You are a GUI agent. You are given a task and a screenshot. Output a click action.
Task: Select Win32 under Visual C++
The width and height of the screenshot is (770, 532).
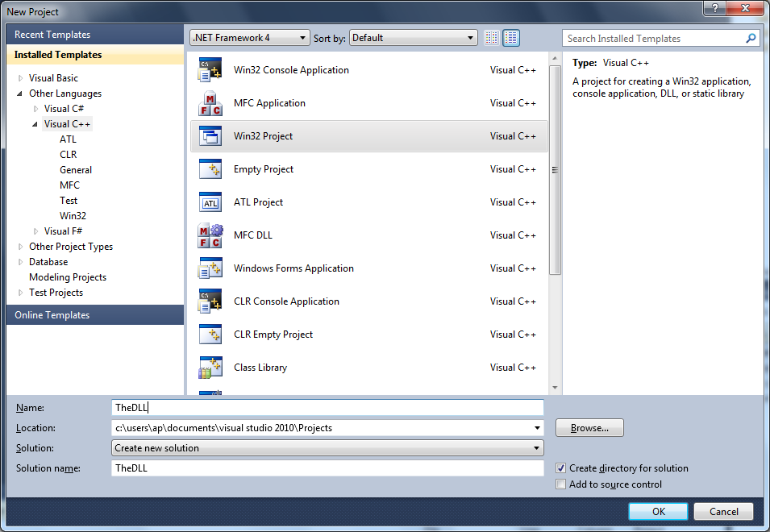73,215
